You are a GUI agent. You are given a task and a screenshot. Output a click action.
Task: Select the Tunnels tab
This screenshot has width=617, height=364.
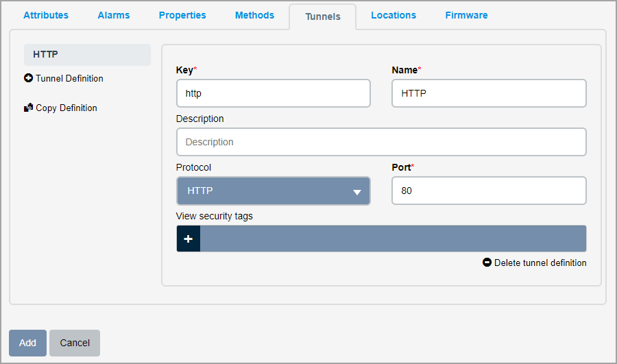tap(323, 16)
